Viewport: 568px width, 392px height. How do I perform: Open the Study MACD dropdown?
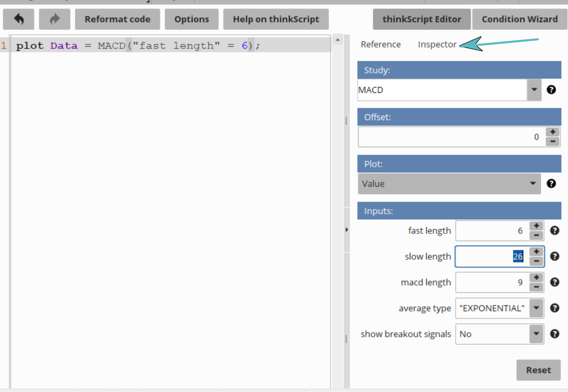[534, 90]
